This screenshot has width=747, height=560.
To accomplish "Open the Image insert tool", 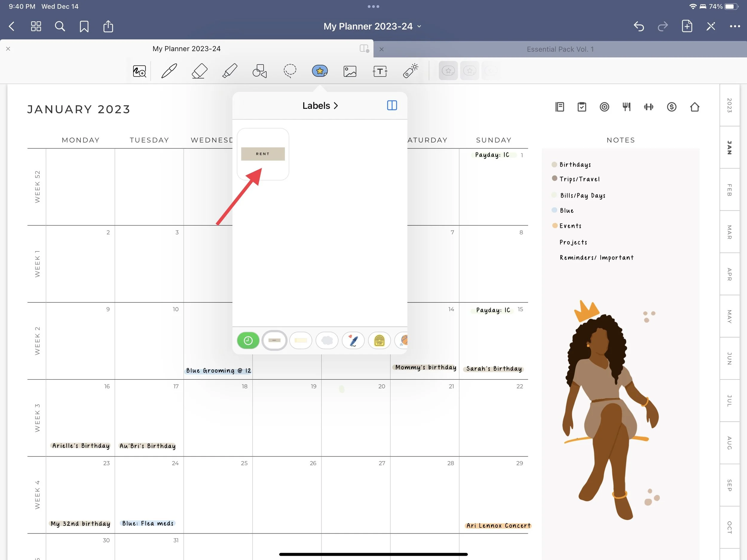I will (350, 71).
